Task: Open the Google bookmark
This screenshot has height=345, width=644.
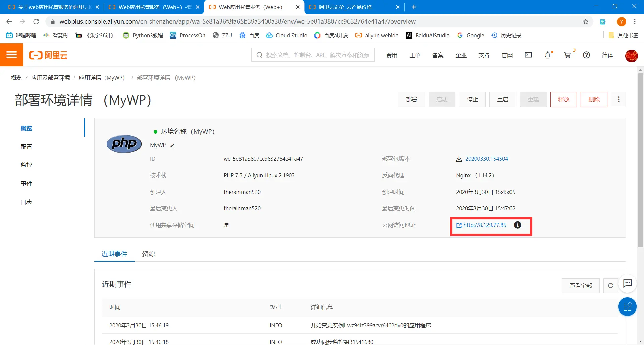Action: tap(471, 35)
